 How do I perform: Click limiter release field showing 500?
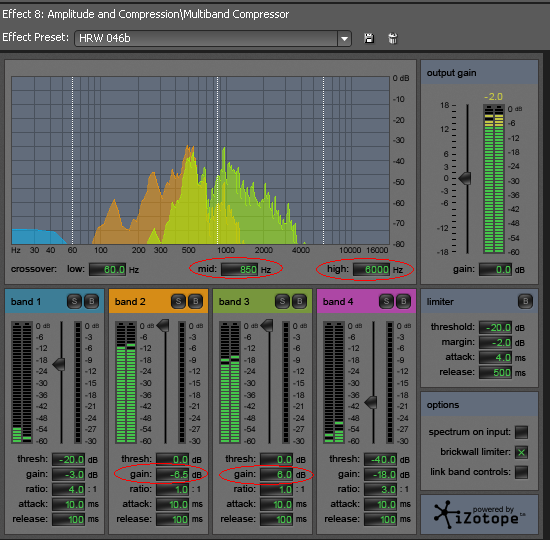pyautogui.click(x=496, y=373)
